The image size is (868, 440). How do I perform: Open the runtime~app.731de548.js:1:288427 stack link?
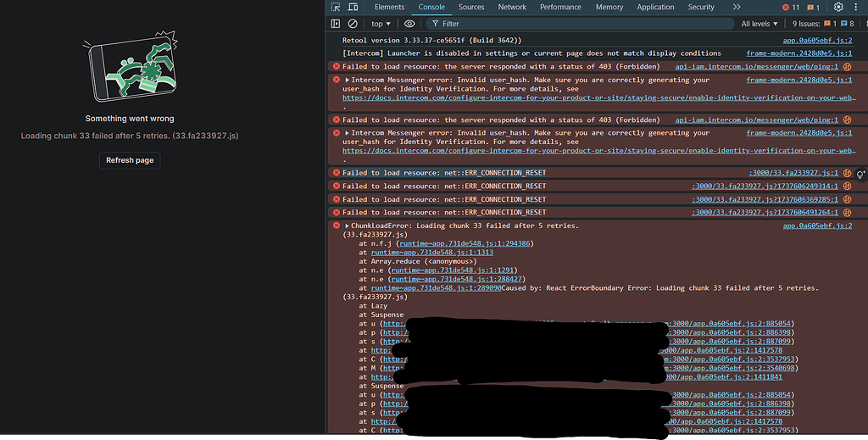point(457,279)
